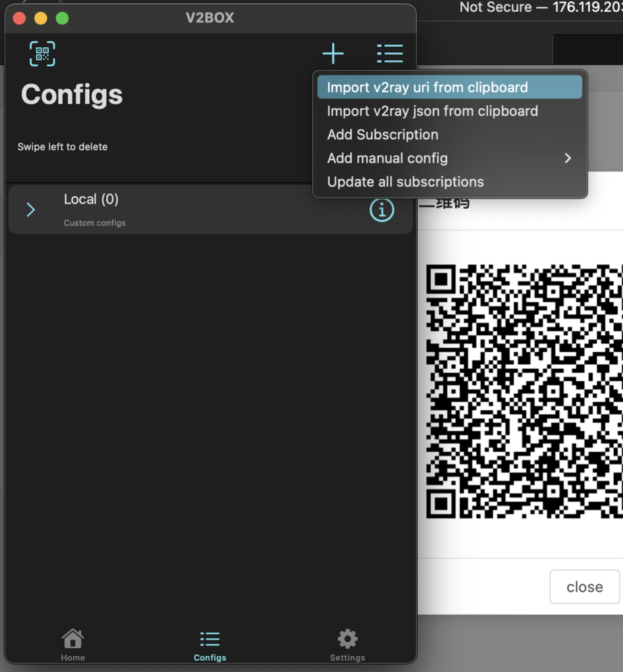
Task: Click the Local (0) group title
Action: (91, 199)
